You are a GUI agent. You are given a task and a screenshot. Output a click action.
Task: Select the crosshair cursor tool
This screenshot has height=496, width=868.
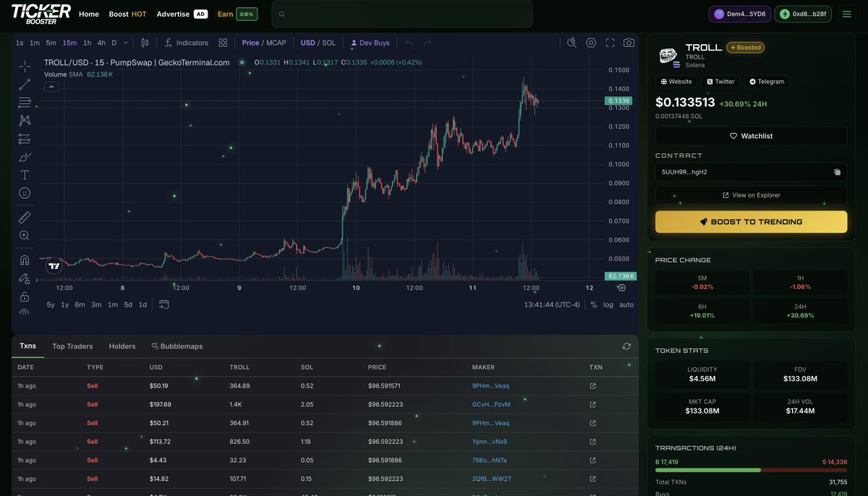25,67
